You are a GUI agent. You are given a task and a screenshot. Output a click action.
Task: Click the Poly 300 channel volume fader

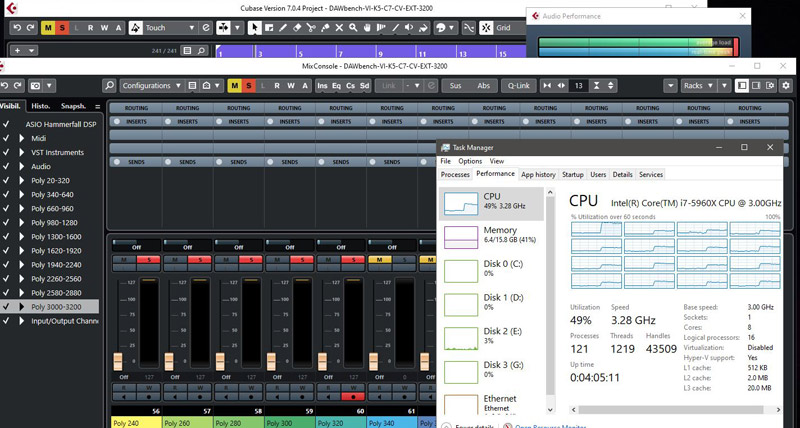[271, 361]
